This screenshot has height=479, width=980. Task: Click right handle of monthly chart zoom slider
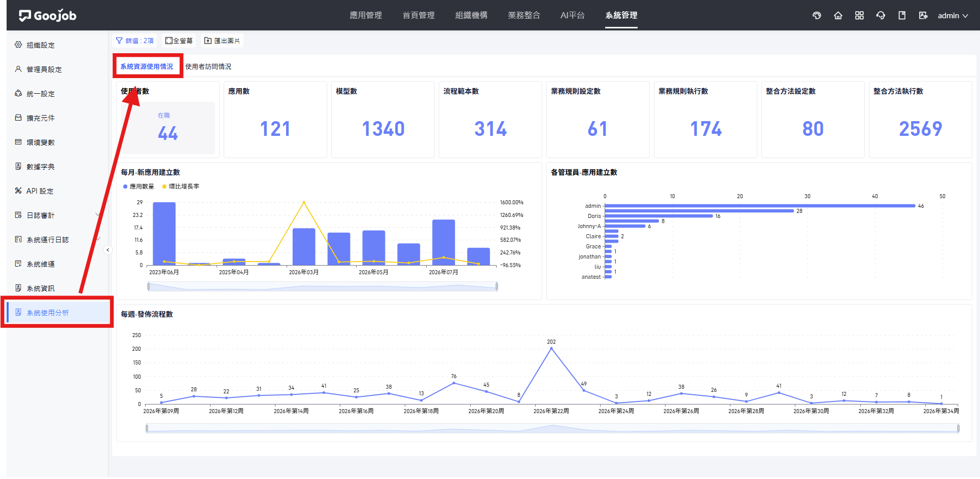tap(497, 286)
